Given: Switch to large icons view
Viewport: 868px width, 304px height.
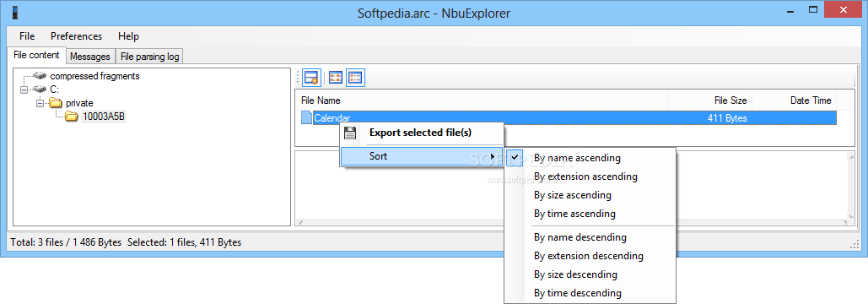Looking at the screenshot, I should [x=336, y=78].
